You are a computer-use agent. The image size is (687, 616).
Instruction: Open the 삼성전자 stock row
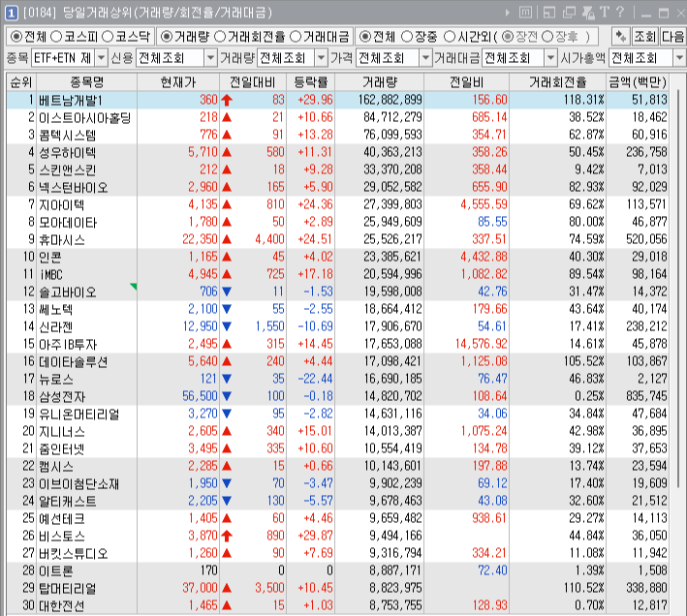[337, 396]
